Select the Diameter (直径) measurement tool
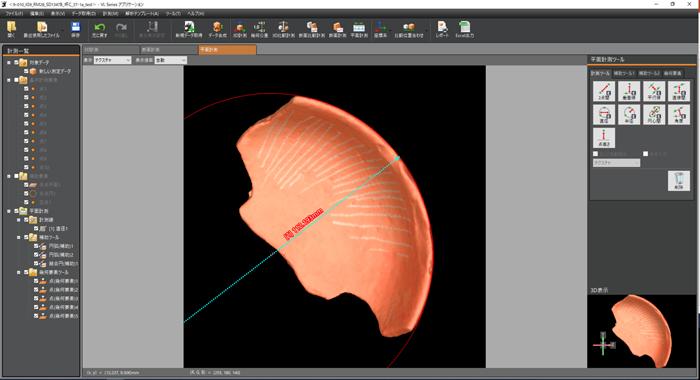The image size is (700, 380). pyautogui.click(x=604, y=115)
